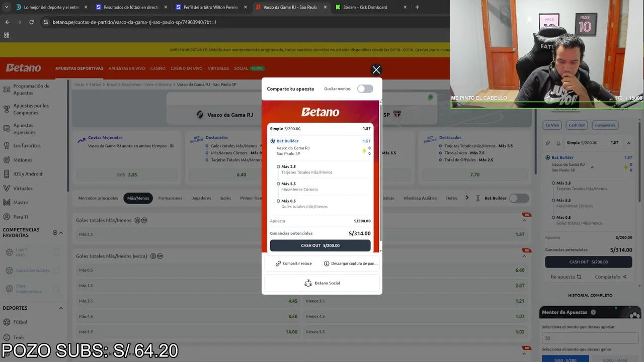This screenshot has width=644, height=362.
Task: Click the link icon beside Compartir enlace
Action: (278, 263)
